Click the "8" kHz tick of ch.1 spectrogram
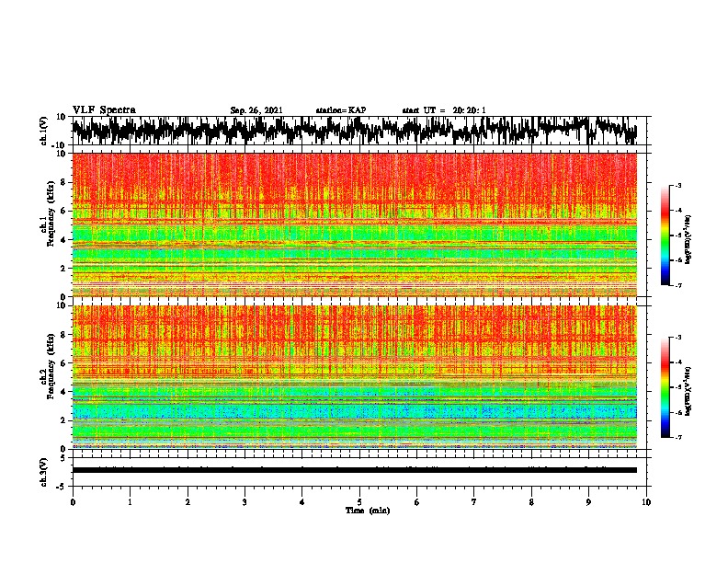The height and width of the screenshot is (563, 728). click(65, 182)
